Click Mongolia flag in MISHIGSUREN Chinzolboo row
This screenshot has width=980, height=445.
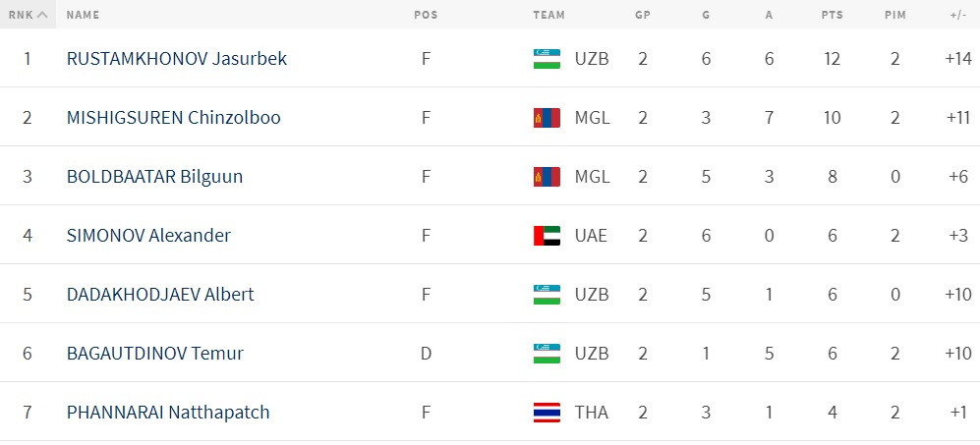tap(547, 118)
